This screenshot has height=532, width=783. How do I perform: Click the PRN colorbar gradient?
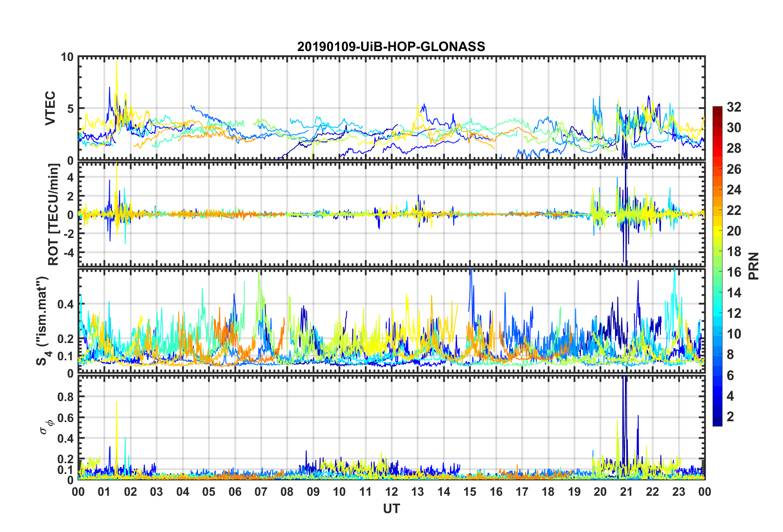click(718, 266)
